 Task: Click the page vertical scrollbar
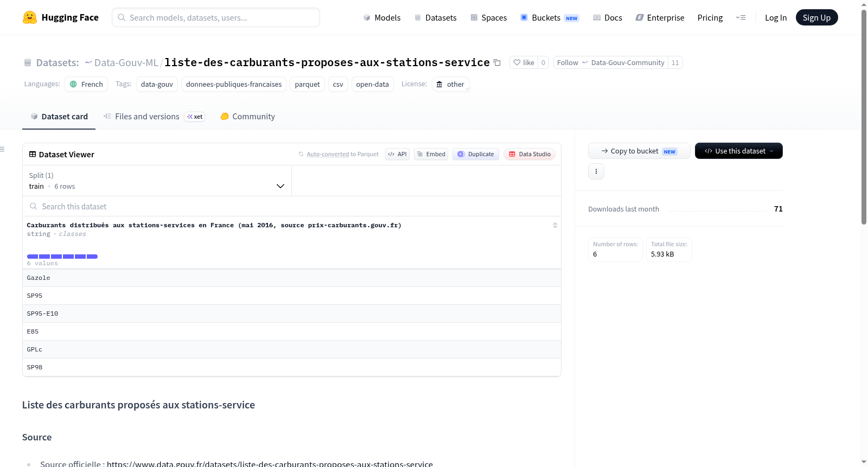coord(864,117)
